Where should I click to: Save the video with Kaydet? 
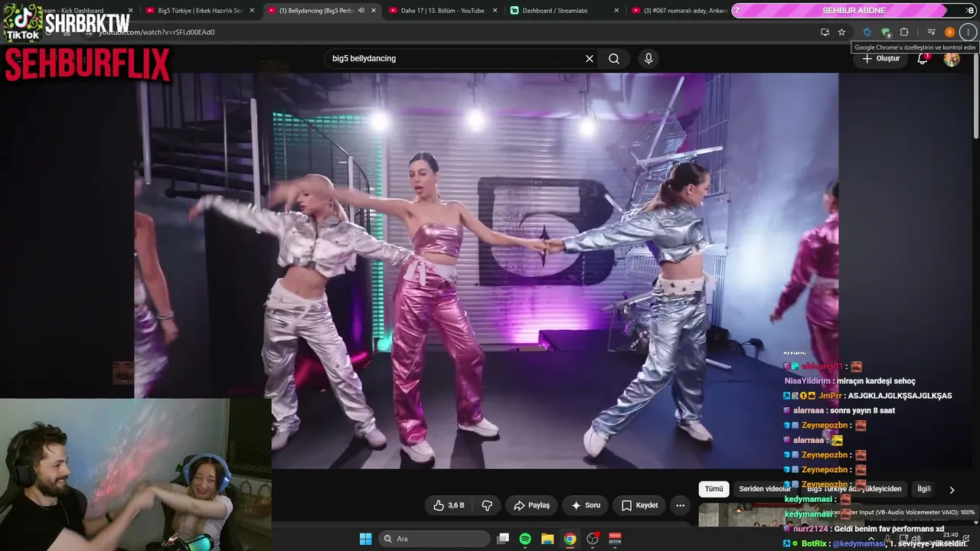click(639, 505)
